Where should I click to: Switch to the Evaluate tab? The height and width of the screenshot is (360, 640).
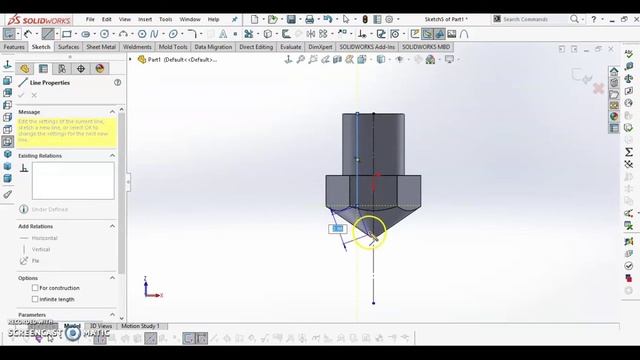click(x=291, y=47)
